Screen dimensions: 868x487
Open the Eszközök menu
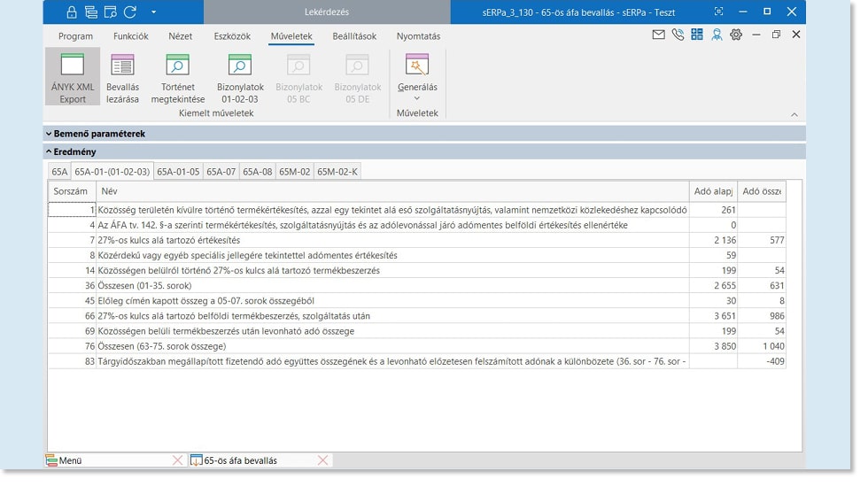click(x=232, y=36)
